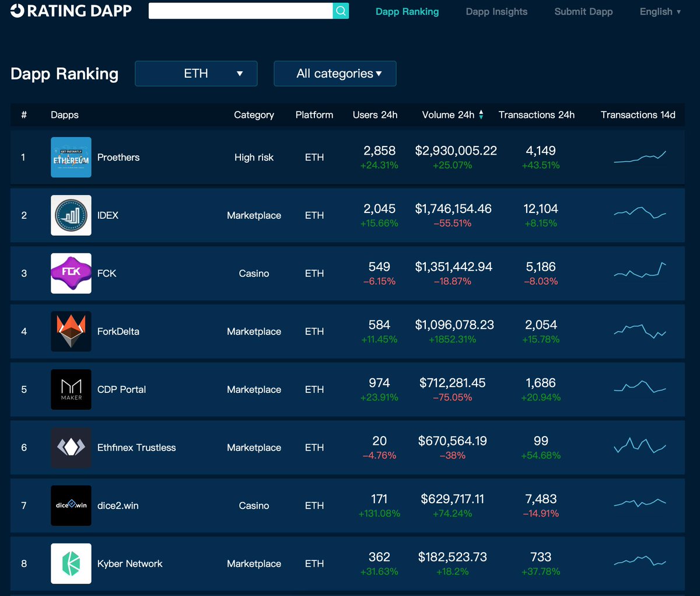This screenshot has width=700, height=596.
Task: Click the ForkDelta fox logo
Action: (x=71, y=331)
